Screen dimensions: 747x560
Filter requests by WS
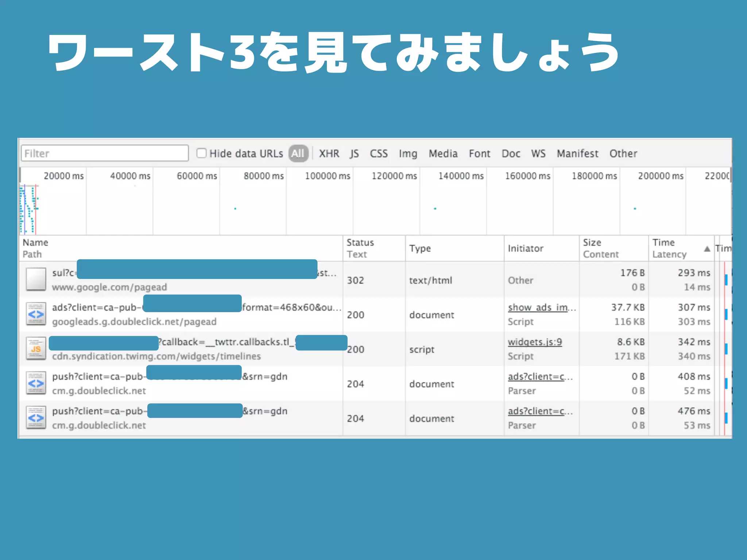538,153
